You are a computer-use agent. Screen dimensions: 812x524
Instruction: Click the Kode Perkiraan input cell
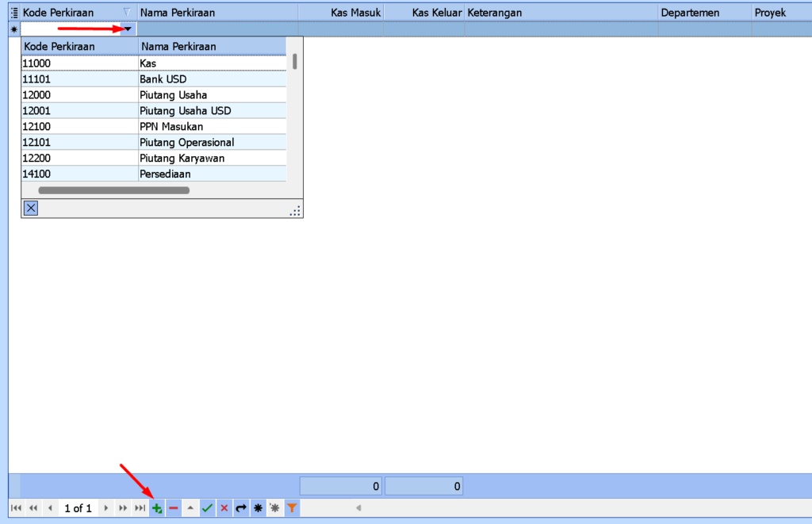coord(71,29)
